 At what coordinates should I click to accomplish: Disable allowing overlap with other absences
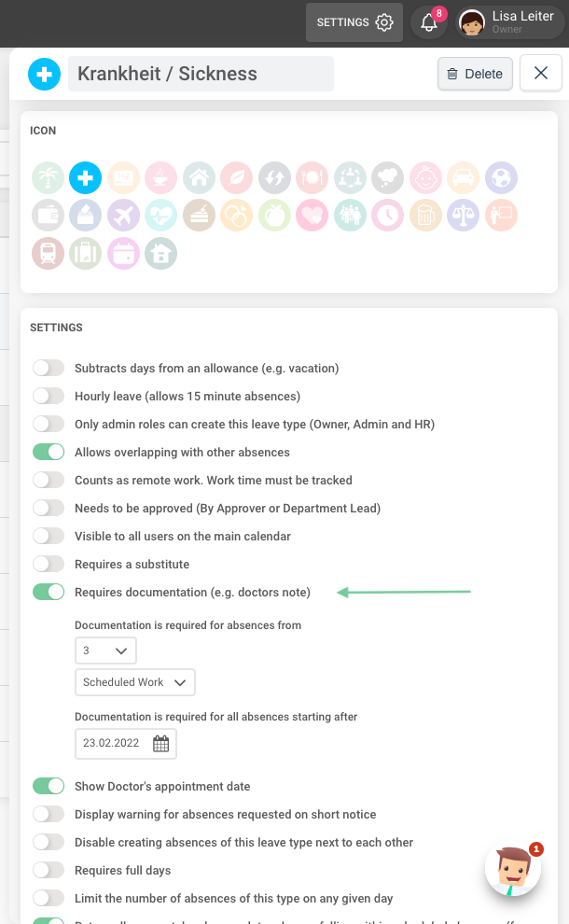pyautogui.click(x=49, y=451)
